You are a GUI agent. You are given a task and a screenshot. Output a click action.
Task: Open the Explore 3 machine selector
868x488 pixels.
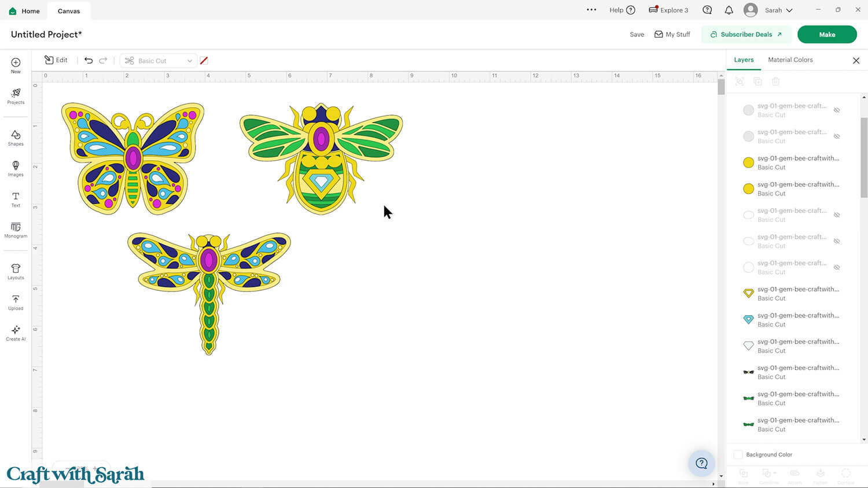[668, 10]
